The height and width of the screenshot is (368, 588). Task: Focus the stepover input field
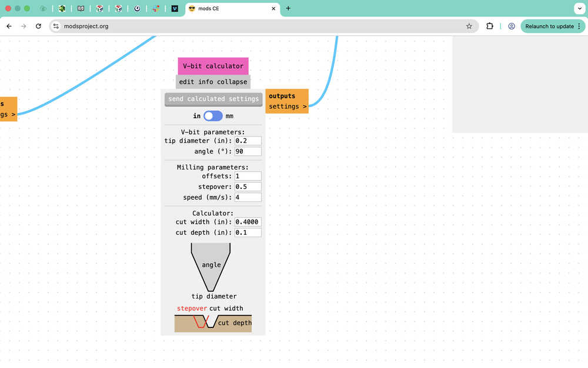click(248, 187)
